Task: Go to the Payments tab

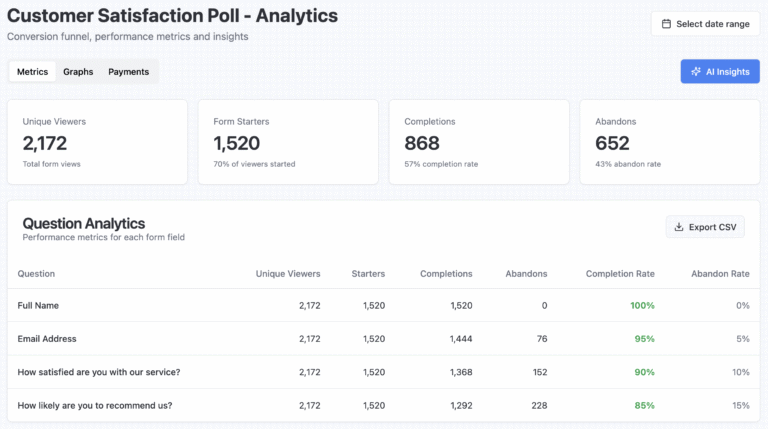Action: click(x=128, y=72)
